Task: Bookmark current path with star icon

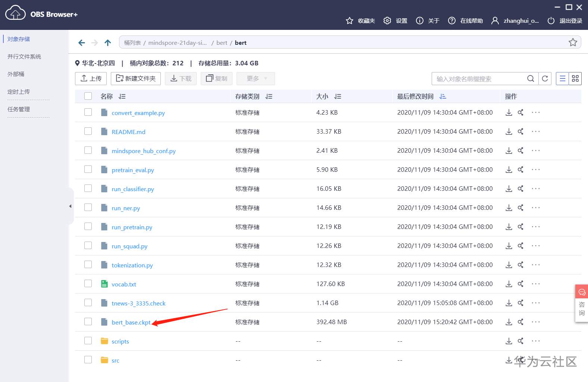Action: 573,43
